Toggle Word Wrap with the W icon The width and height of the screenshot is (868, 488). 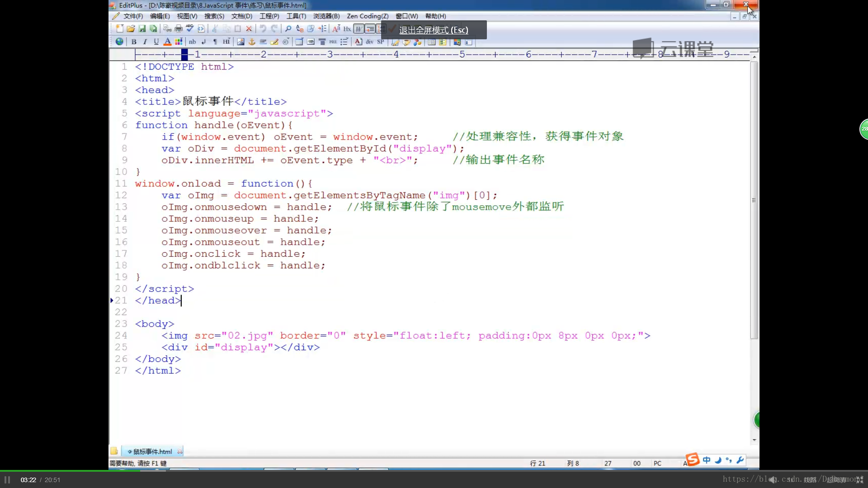coord(359,29)
